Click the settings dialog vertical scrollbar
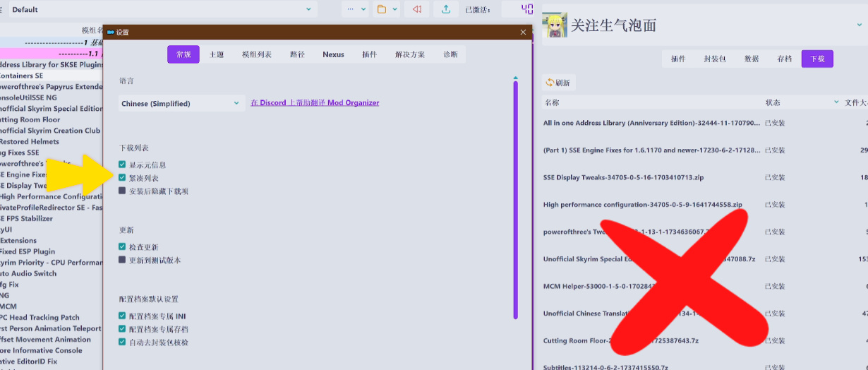The width and height of the screenshot is (868, 370). 516,200
